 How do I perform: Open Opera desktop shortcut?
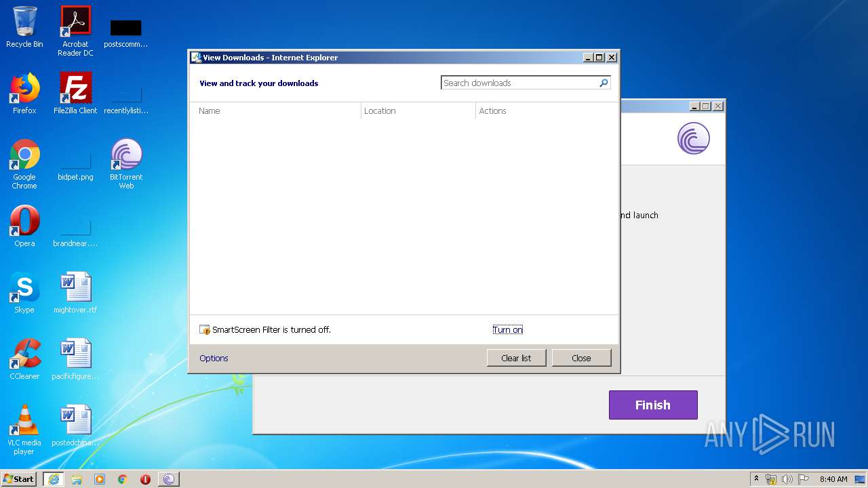tap(24, 226)
